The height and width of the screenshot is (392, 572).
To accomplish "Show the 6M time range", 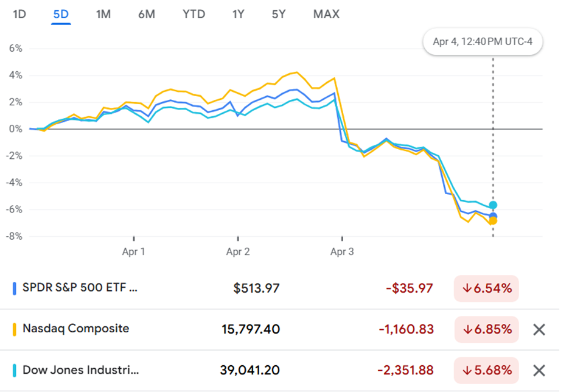I will pos(147,14).
